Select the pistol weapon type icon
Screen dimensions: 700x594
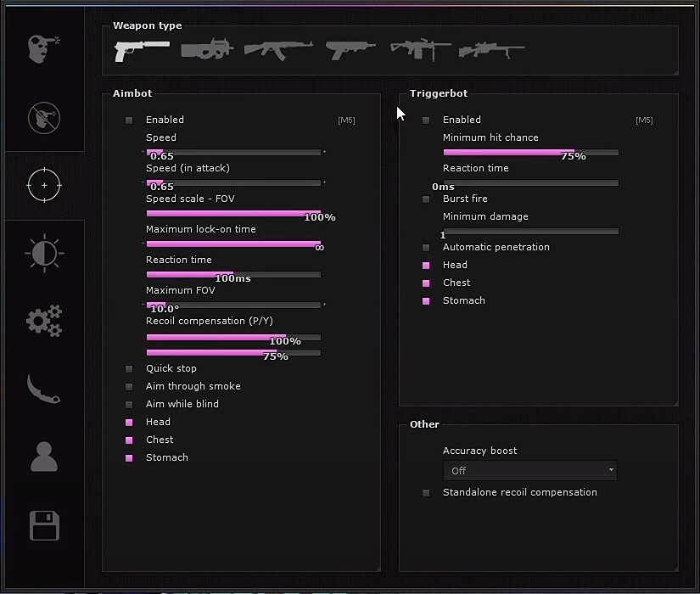coord(141,49)
